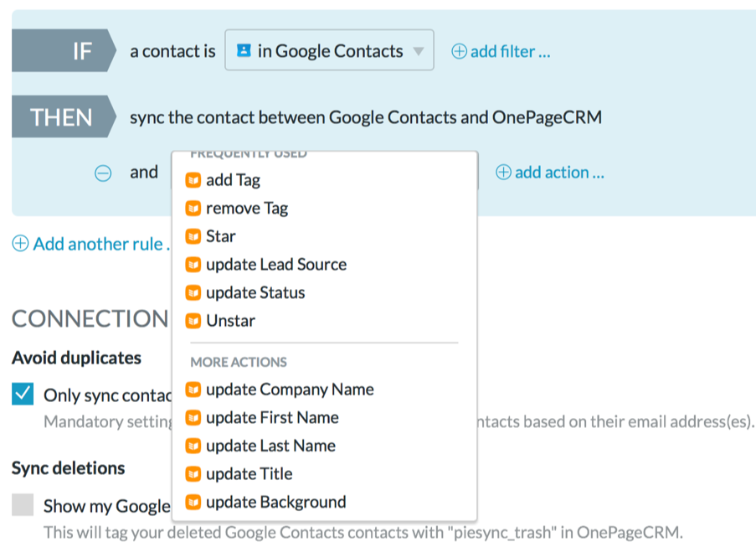Click the icon beside update First Name
Screen dimensions: 756x542
point(193,418)
